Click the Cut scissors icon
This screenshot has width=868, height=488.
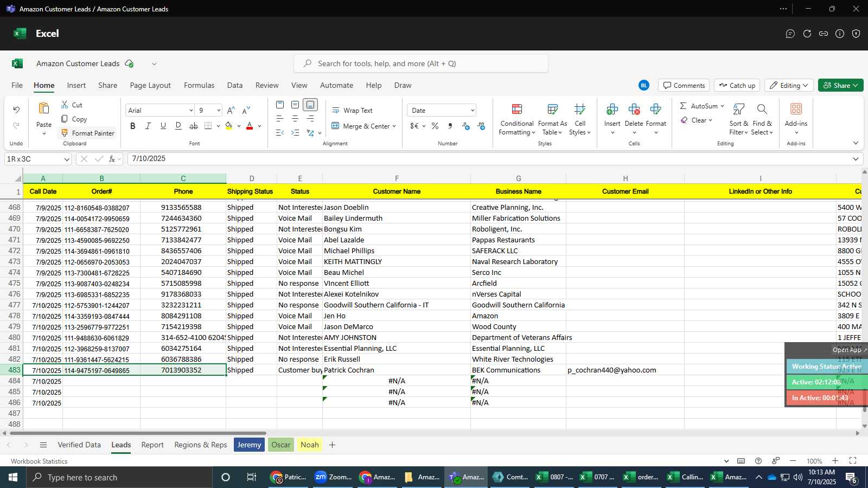click(x=65, y=105)
